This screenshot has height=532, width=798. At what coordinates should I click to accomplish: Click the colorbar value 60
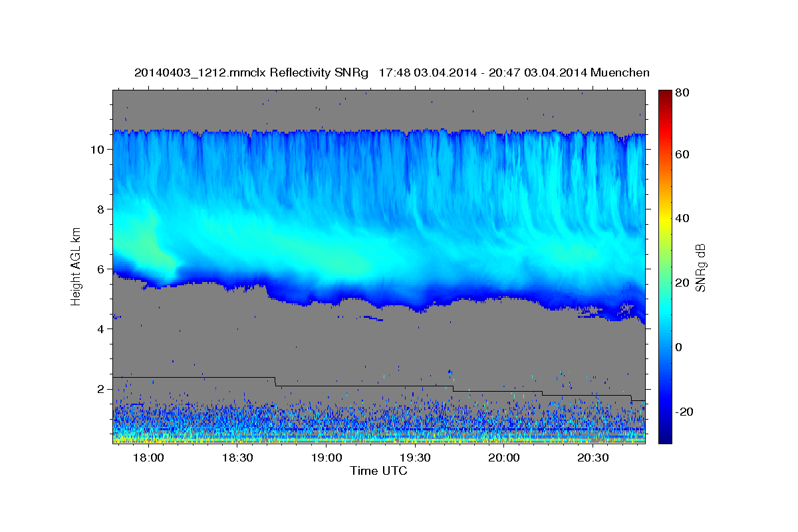(x=684, y=154)
